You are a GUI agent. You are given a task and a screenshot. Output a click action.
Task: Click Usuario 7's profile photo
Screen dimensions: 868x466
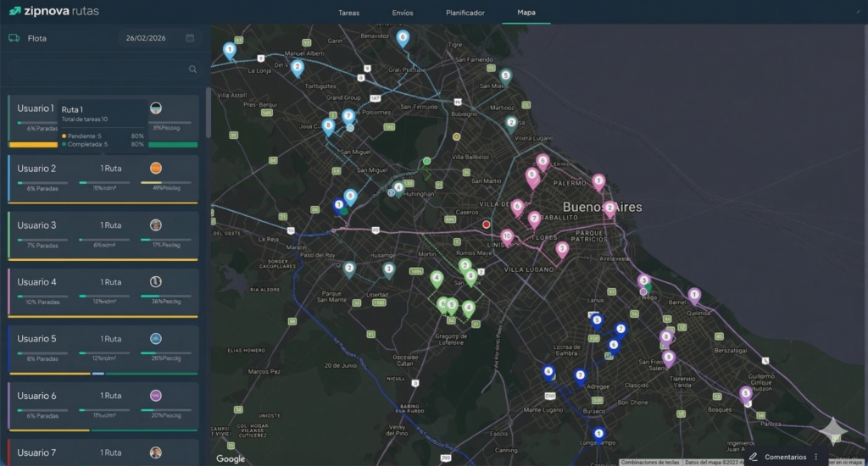tap(156, 452)
